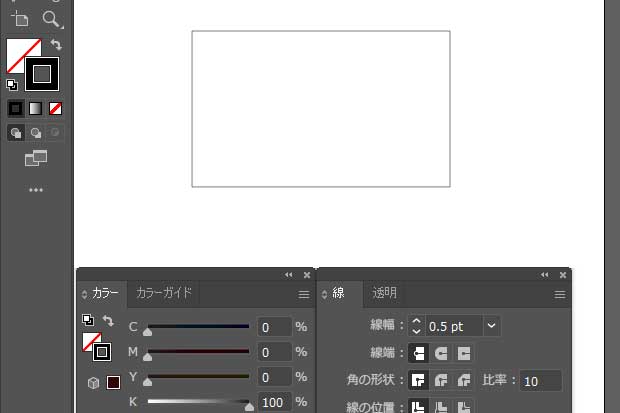Switch to the カラーガイド tab
The width and height of the screenshot is (620, 413).
pyautogui.click(x=164, y=293)
